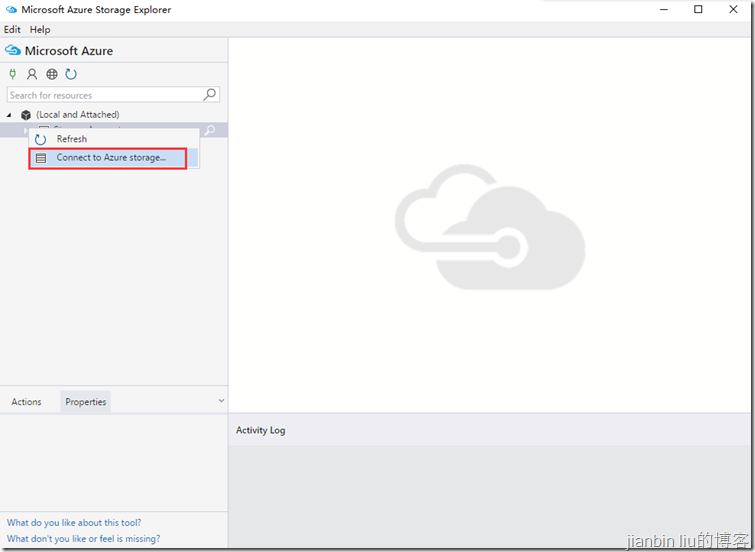Switch to the Actions tab

[26, 402]
